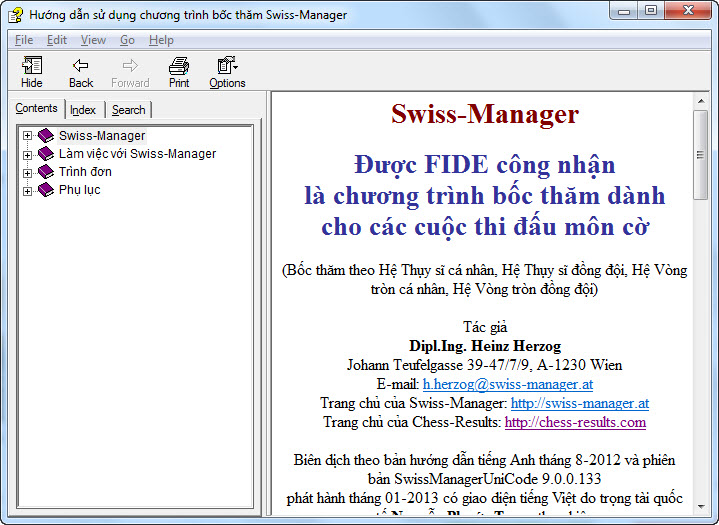Click the help file icon in the title bar

click(16, 15)
